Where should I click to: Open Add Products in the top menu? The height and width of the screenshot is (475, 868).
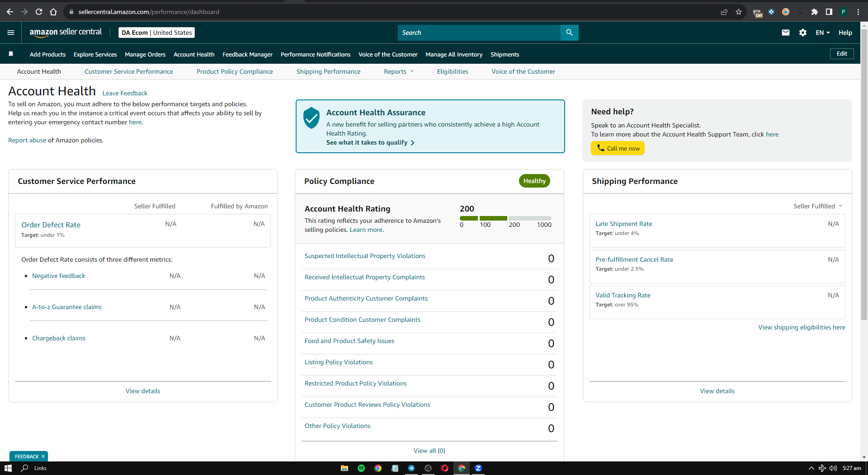point(47,54)
